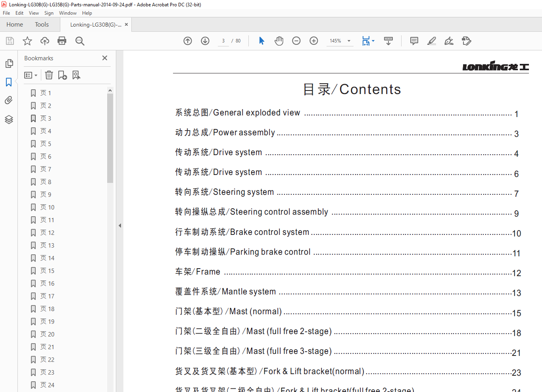Viewport: 542px width, 392px height.
Task: Open the View menu
Action: coord(34,13)
